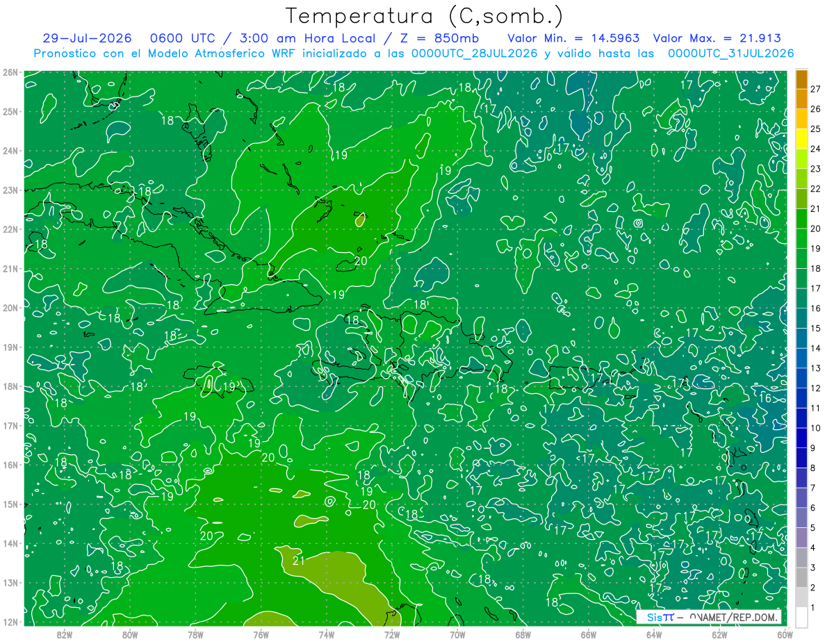Click the '82W' longitude axis label

pos(65,634)
